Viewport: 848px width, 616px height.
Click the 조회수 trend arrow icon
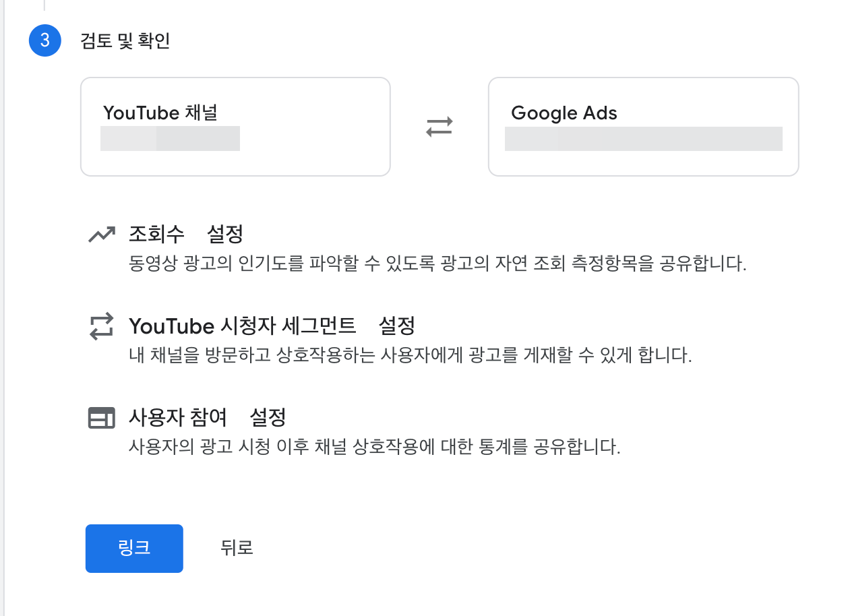(102, 235)
